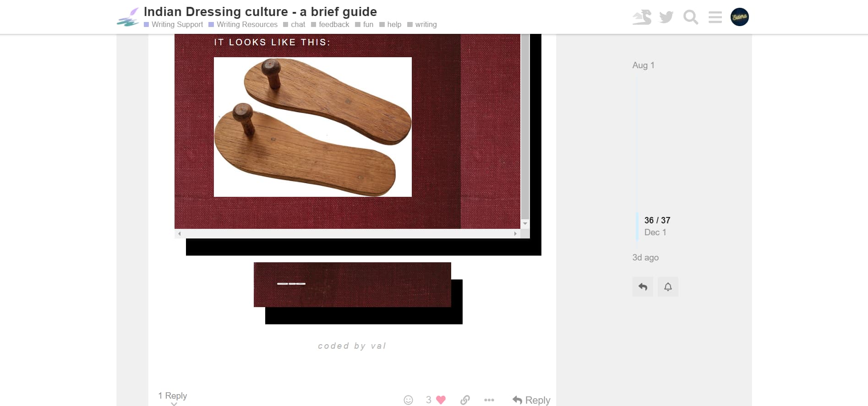Click the timeline reply arrow button

pyautogui.click(x=643, y=287)
